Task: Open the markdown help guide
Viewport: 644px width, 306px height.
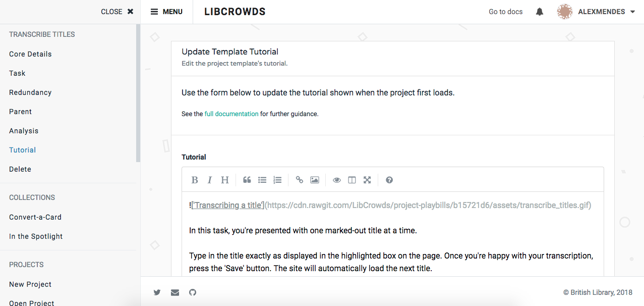Action: (389, 180)
